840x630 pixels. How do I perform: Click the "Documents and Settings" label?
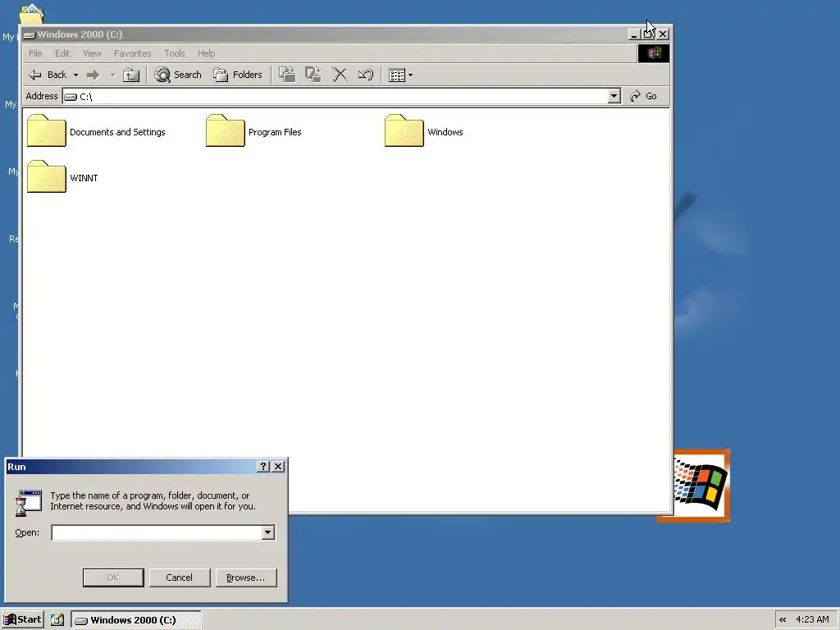(117, 132)
